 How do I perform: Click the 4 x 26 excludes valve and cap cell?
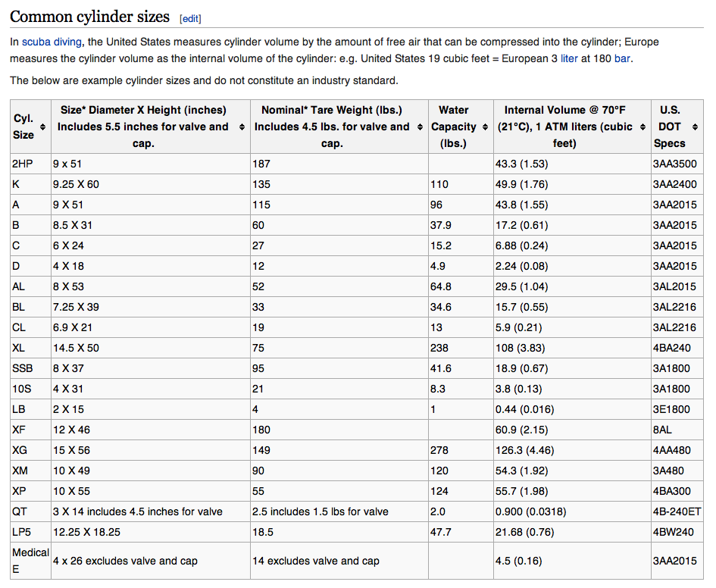point(125,561)
